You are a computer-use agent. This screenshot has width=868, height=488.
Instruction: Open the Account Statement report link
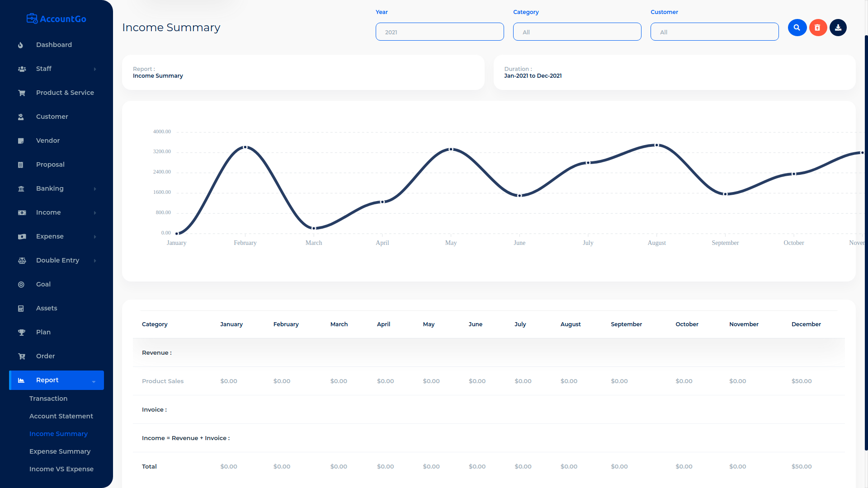tap(61, 416)
